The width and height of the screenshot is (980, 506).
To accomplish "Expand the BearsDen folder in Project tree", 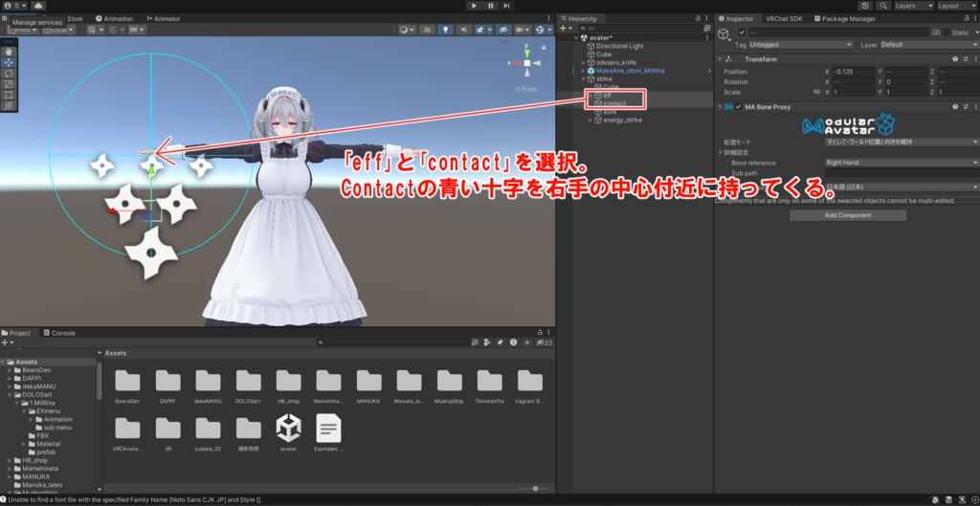I will pyautogui.click(x=10, y=370).
